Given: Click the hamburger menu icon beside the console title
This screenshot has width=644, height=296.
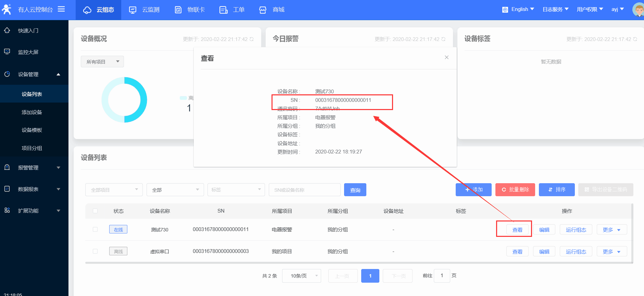Looking at the screenshot, I should coord(61,9).
